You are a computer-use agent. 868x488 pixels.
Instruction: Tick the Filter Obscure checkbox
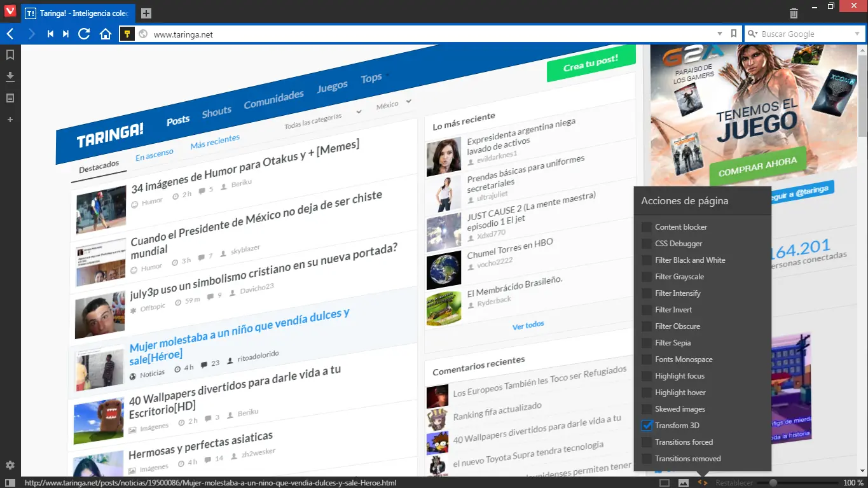click(647, 326)
